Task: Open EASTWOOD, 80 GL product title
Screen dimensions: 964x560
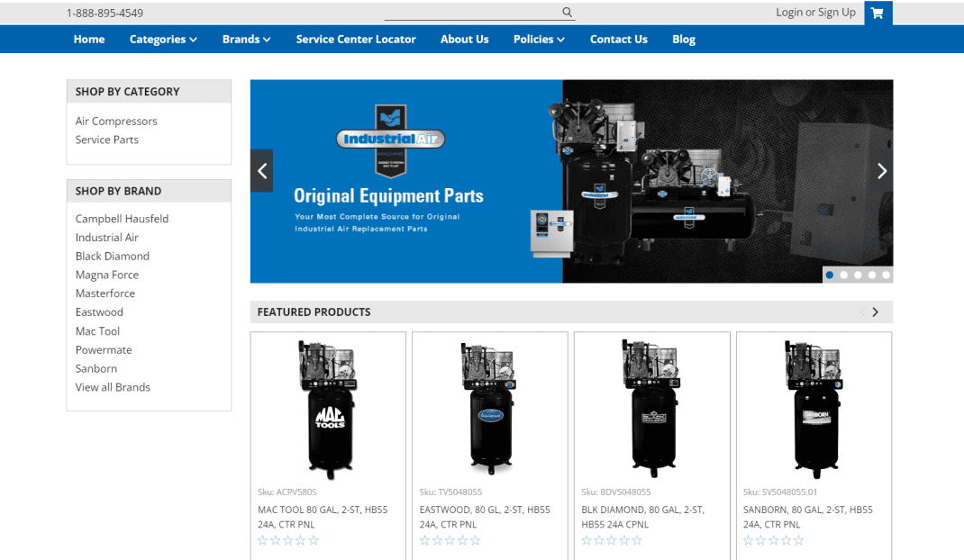Action: [485, 517]
